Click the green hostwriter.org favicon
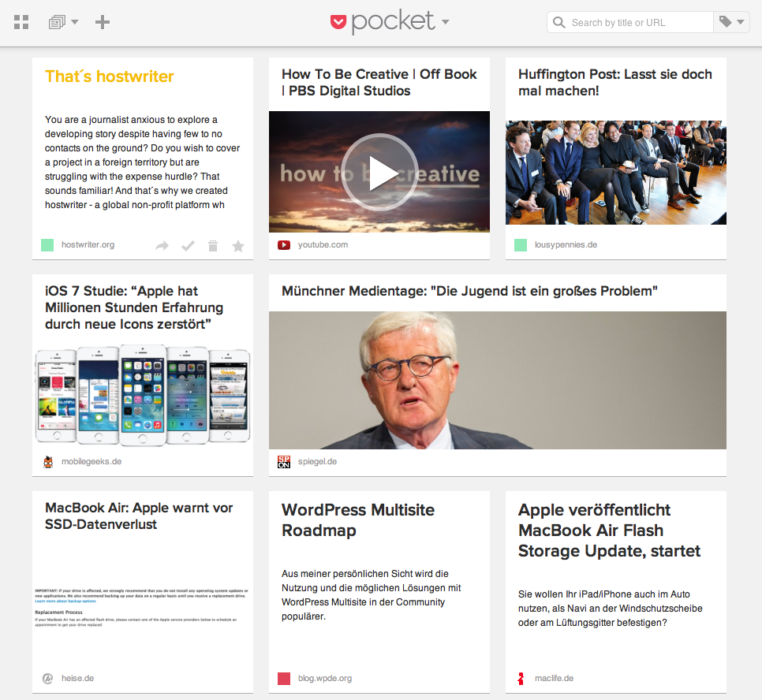 [47, 245]
